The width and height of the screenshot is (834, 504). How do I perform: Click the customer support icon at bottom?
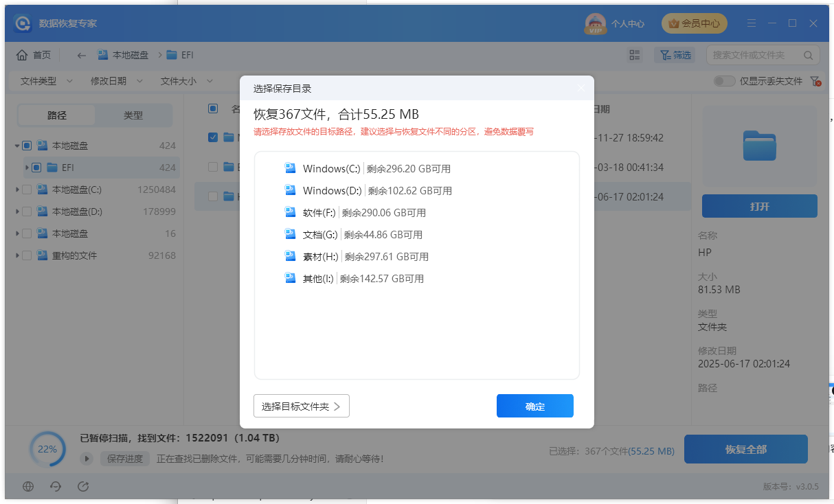(56, 486)
